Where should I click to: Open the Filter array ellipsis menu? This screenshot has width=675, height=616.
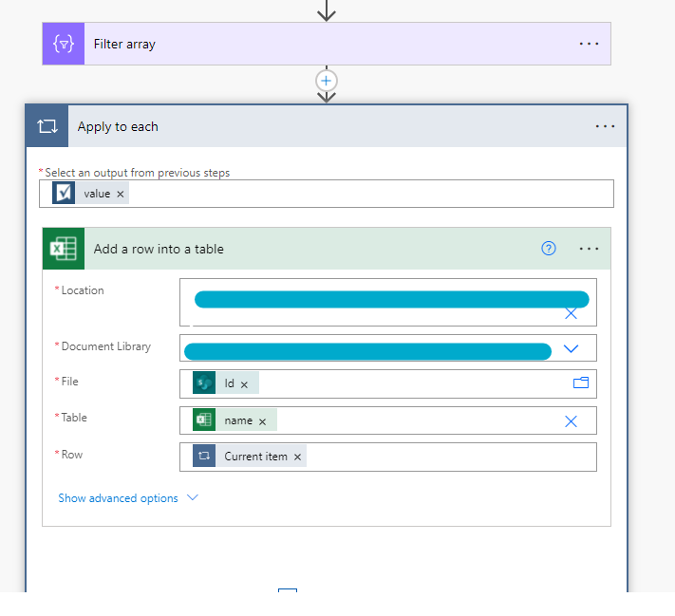[589, 45]
